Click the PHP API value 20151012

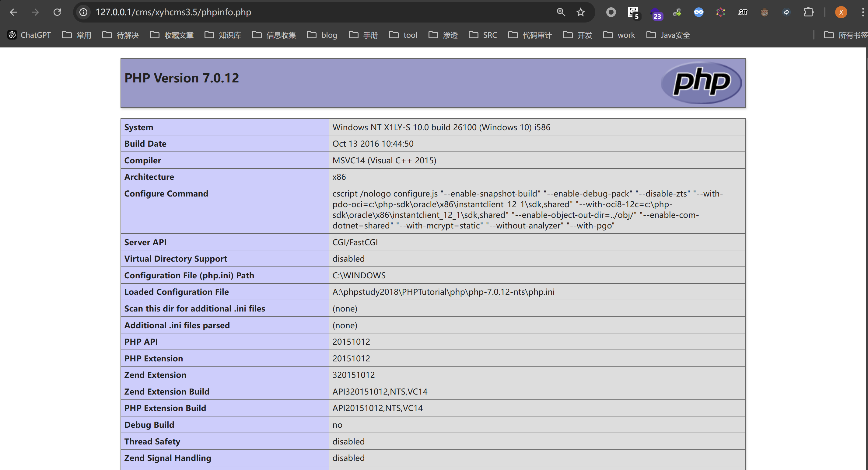tap(351, 342)
